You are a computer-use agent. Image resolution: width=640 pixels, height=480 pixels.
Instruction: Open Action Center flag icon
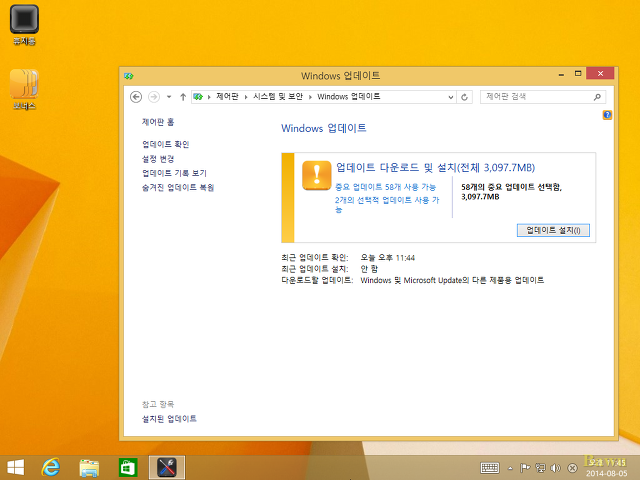(x=525, y=468)
